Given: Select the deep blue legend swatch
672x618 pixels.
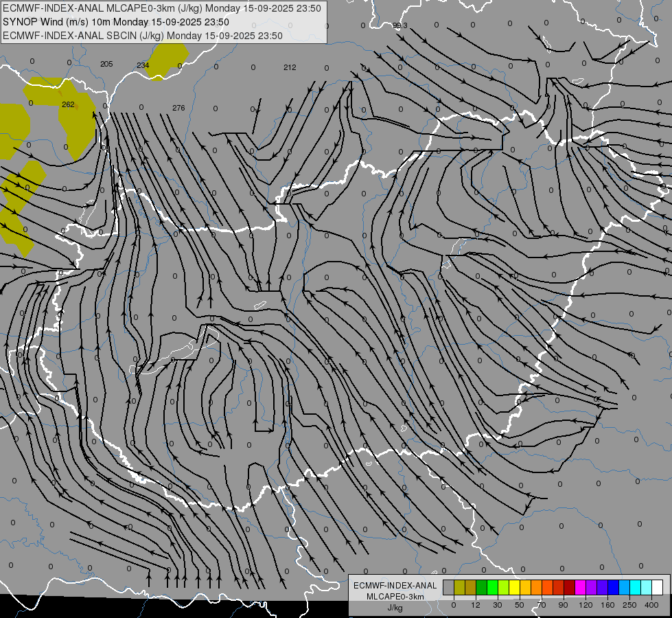Looking at the screenshot, I should point(613,587).
